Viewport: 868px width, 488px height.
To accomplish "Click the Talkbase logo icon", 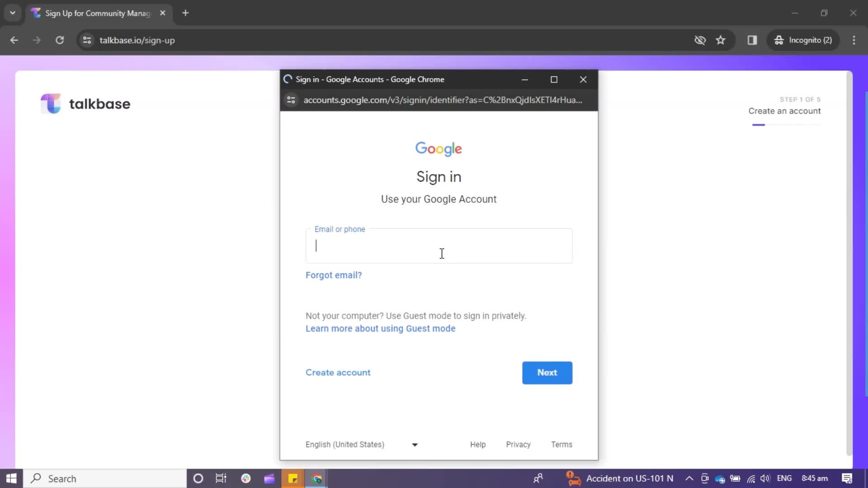I will [x=50, y=103].
